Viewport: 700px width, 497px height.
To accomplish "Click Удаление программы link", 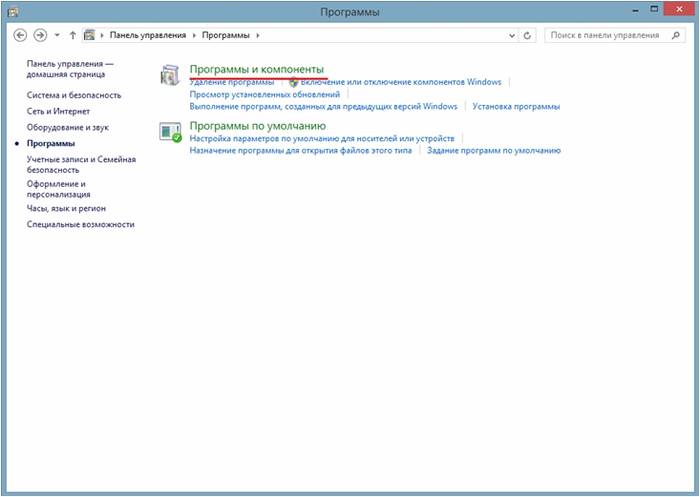I will click(x=232, y=82).
